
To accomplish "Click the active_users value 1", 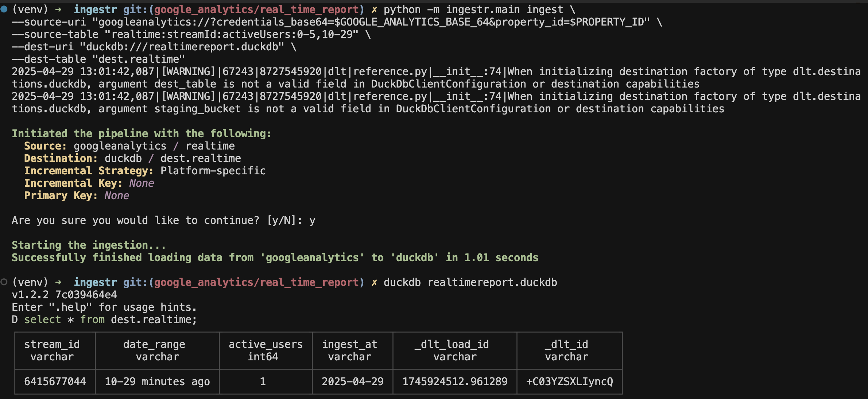I will coord(263,381).
